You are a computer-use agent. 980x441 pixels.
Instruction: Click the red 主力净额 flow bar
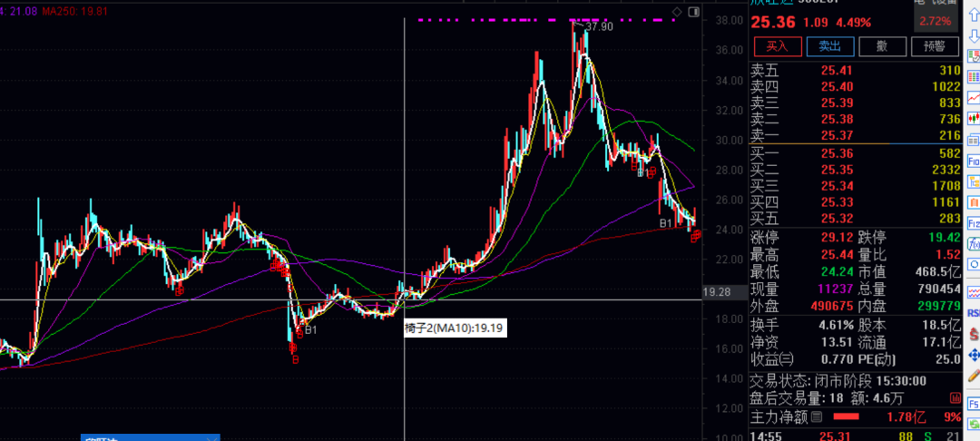pos(846,417)
